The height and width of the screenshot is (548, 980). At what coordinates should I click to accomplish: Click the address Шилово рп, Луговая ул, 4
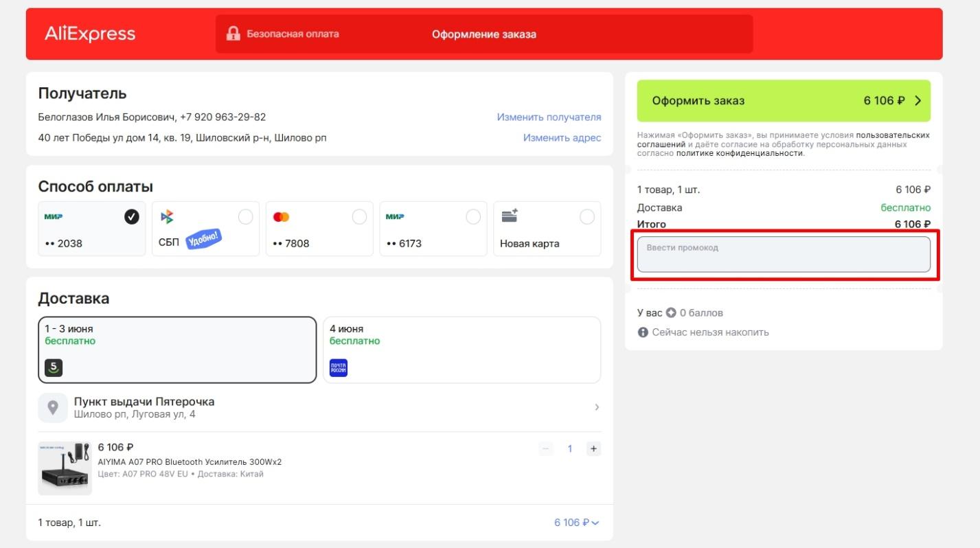[x=135, y=415]
